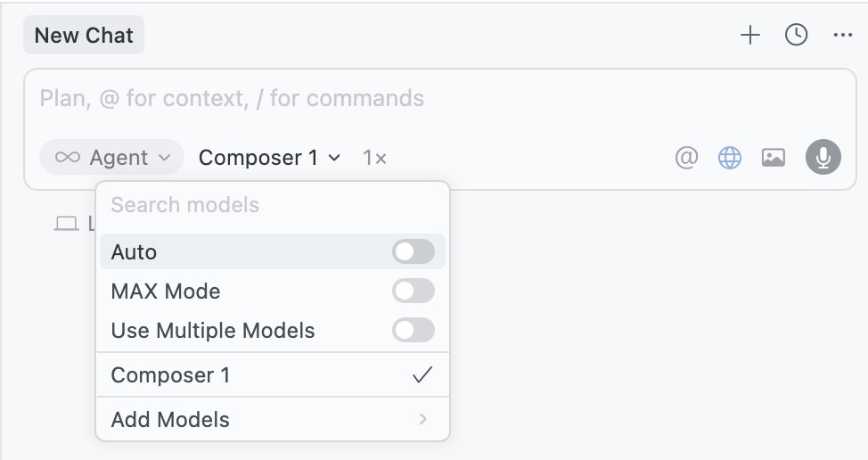Open the Agent mode dropdown

[111, 158]
